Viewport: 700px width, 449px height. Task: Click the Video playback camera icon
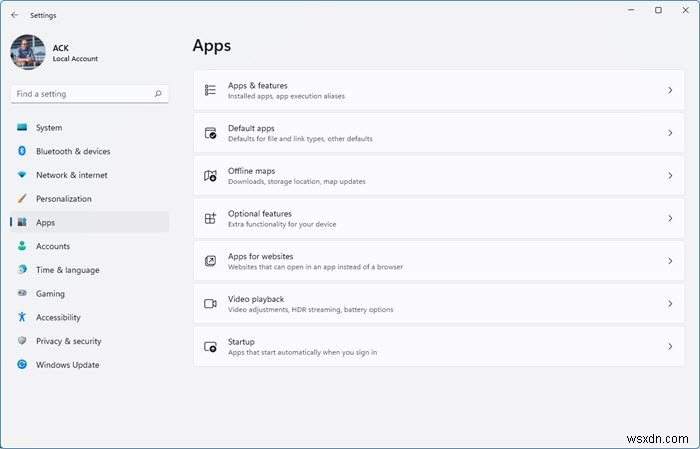pyautogui.click(x=210, y=303)
